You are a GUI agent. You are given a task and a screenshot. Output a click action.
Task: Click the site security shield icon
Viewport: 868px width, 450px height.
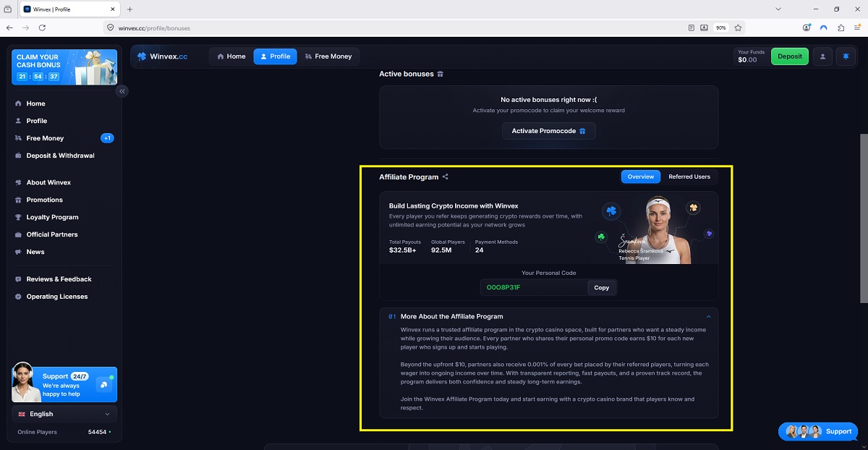[111, 27]
